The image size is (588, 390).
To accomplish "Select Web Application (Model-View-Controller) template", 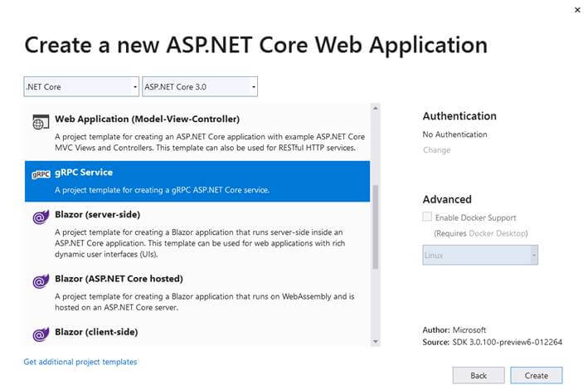I will tap(147, 119).
